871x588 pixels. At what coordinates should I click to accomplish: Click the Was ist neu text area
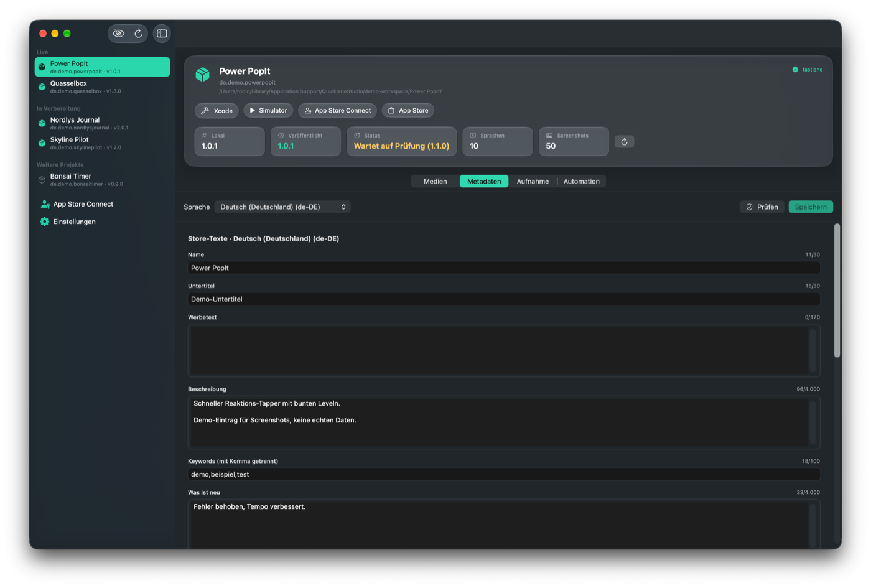pos(504,524)
